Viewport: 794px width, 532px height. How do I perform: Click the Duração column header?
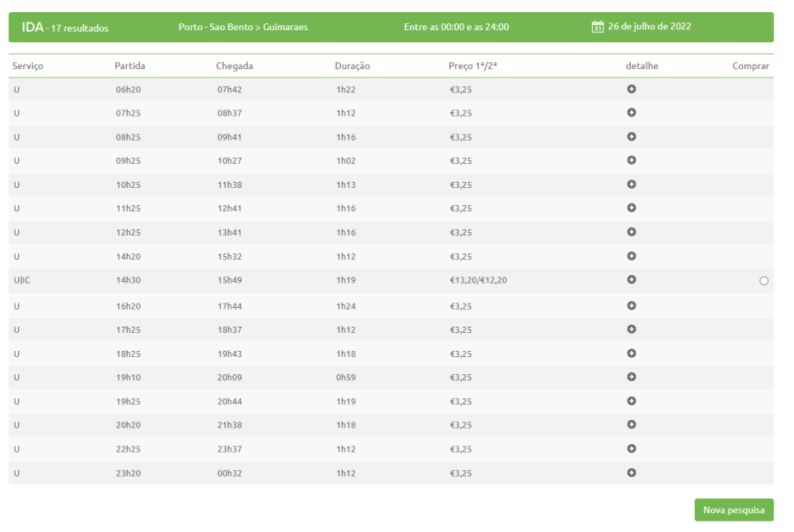pos(353,66)
